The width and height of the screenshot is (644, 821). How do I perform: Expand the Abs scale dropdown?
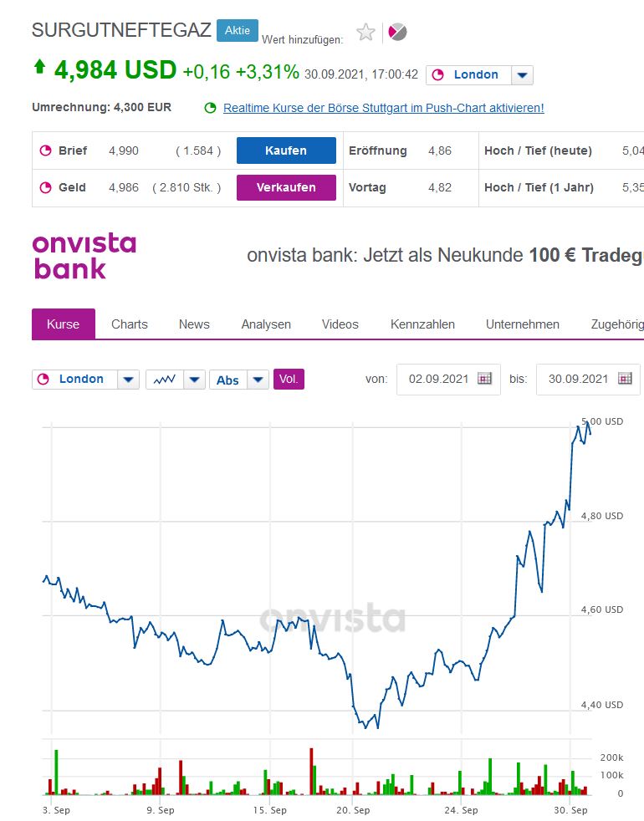(x=258, y=380)
